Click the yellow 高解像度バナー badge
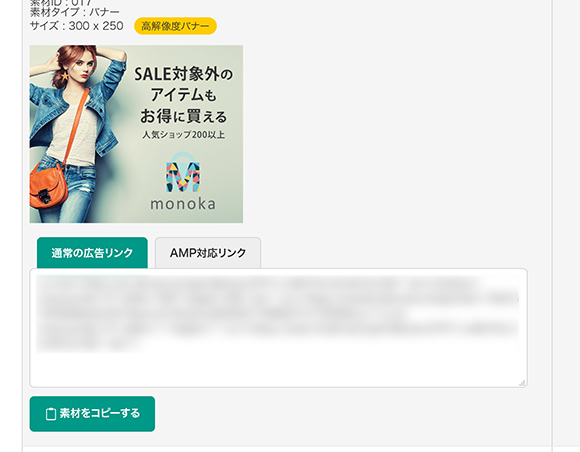 pyautogui.click(x=175, y=26)
